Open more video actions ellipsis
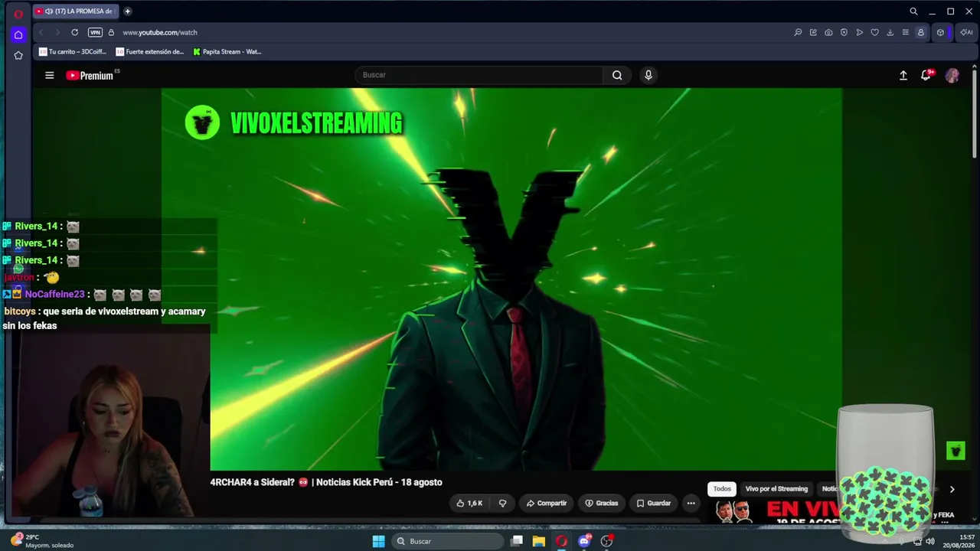This screenshot has height=551, width=980. 691,503
